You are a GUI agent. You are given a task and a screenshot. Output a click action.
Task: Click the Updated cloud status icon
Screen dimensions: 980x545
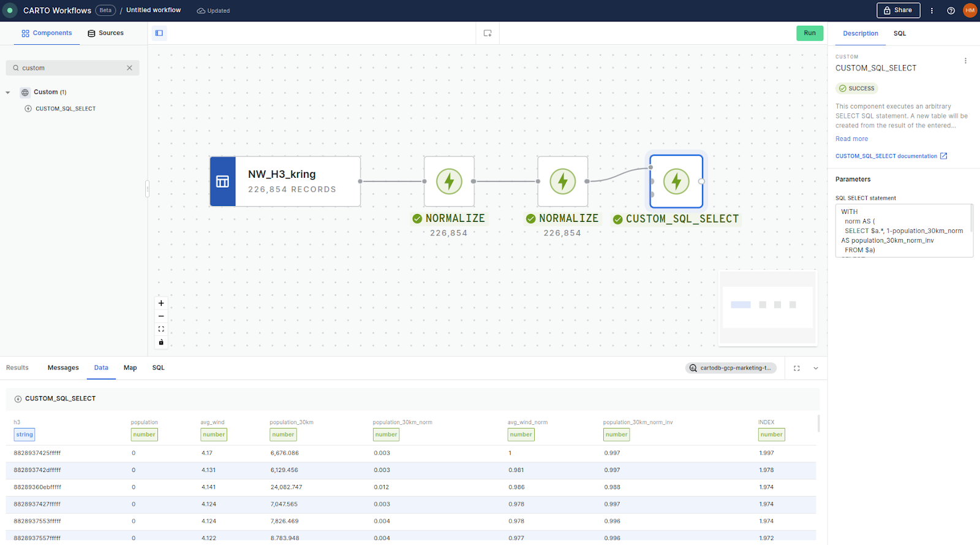pos(201,11)
